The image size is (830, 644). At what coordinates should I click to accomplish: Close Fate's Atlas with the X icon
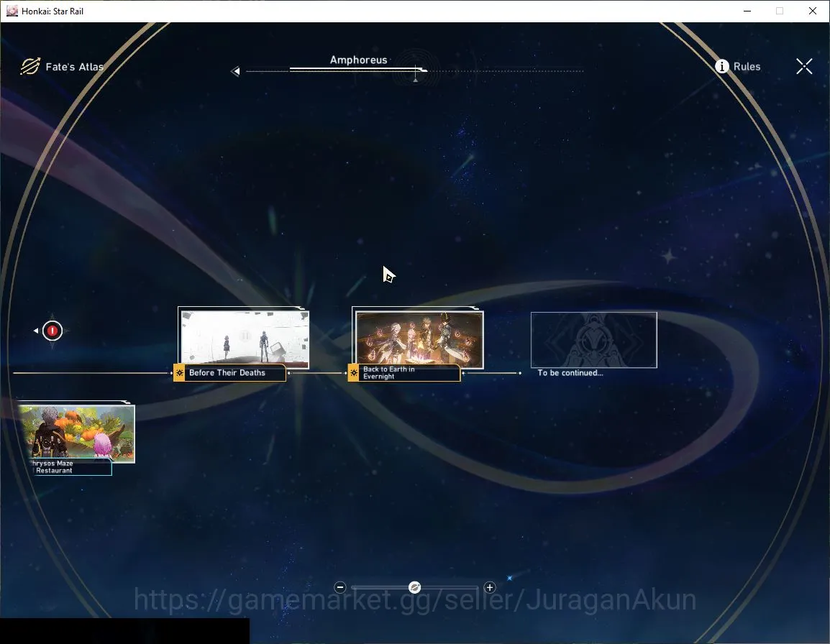point(804,66)
